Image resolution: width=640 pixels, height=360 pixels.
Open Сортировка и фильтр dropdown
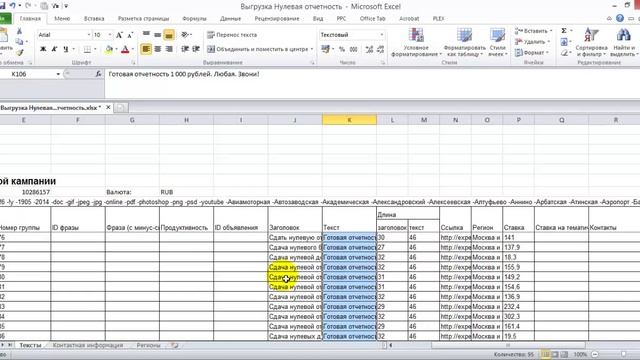(591, 43)
